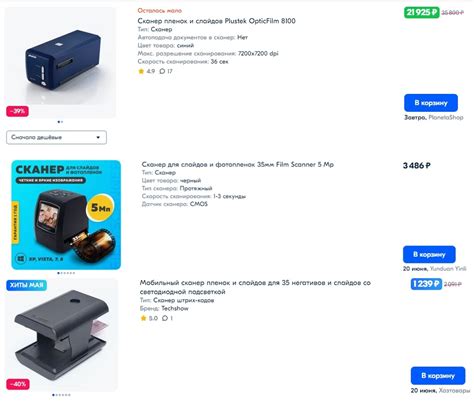Click the green 21 925 ₽ price tag
The width and height of the screenshot is (474, 402).
tap(422, 12)
